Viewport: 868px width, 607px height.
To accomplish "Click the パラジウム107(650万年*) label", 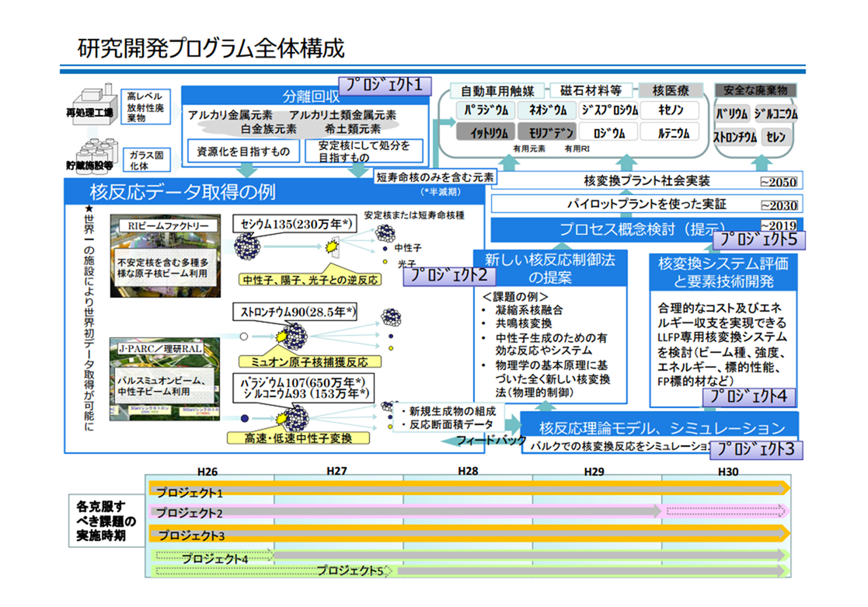I will click(x=303, y=382).
